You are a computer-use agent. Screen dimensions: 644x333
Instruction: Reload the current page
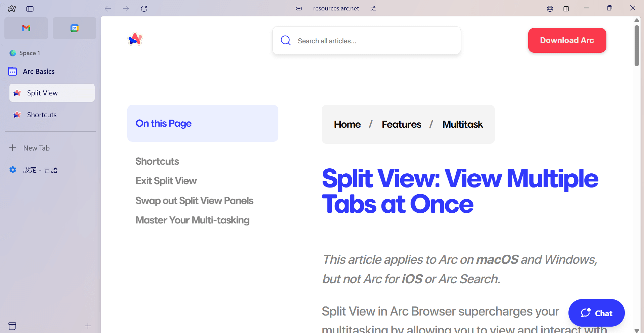(x=144, y=9)
